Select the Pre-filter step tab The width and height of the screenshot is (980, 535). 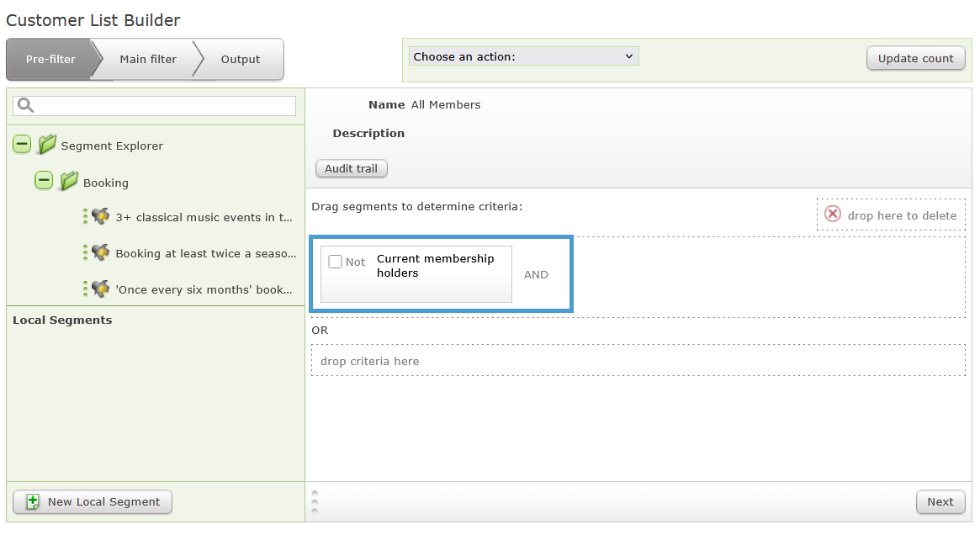pos(50,60)
